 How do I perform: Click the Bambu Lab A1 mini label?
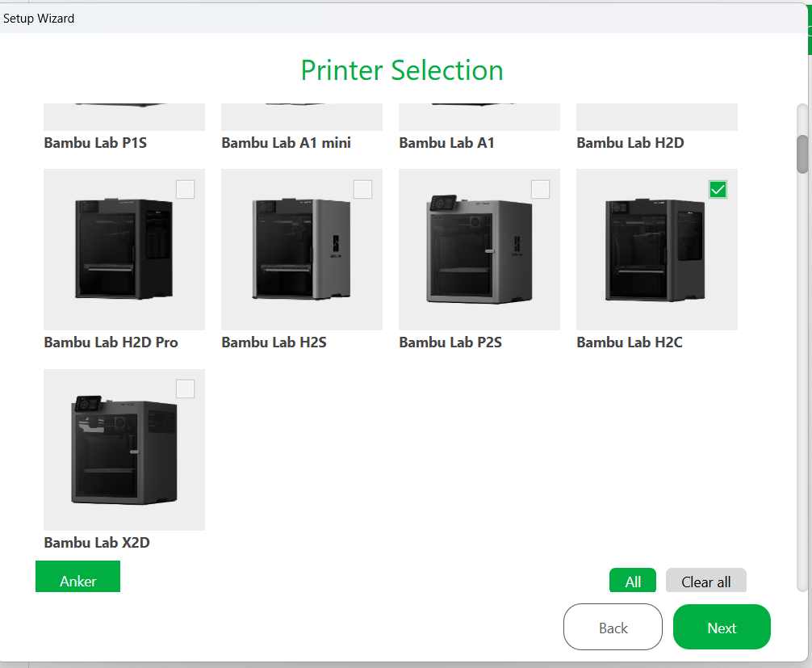pyautogui.click(x=286, y=143)
